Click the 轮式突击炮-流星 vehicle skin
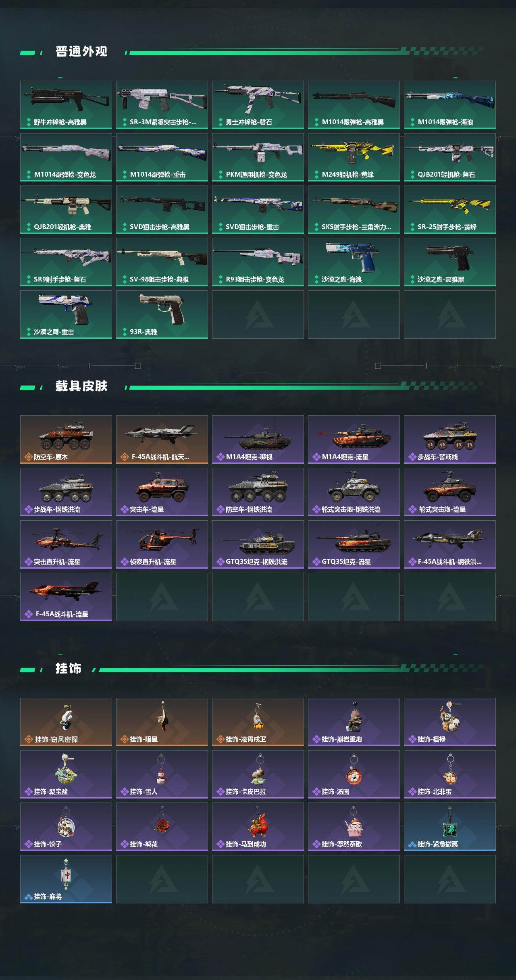 coord(450,492)
